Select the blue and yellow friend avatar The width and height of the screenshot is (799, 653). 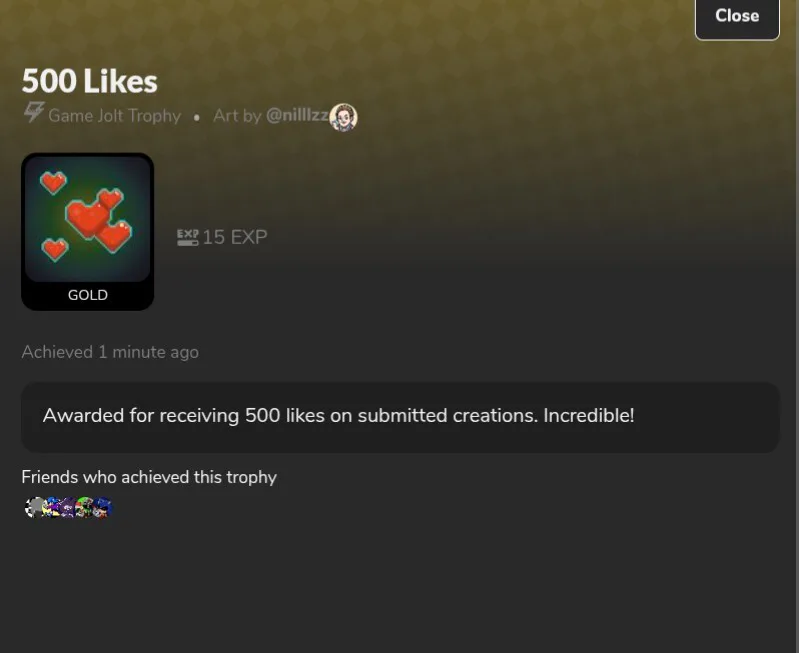52,507
